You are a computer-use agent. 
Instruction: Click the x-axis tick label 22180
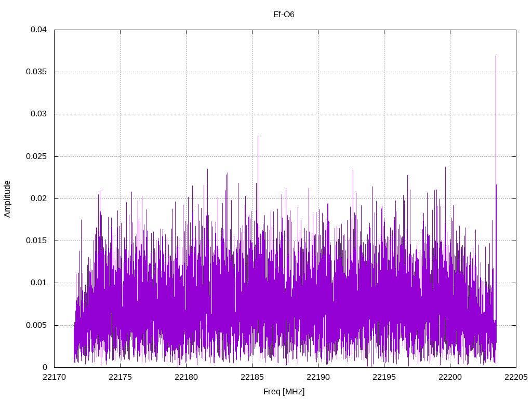pos(187,377)
